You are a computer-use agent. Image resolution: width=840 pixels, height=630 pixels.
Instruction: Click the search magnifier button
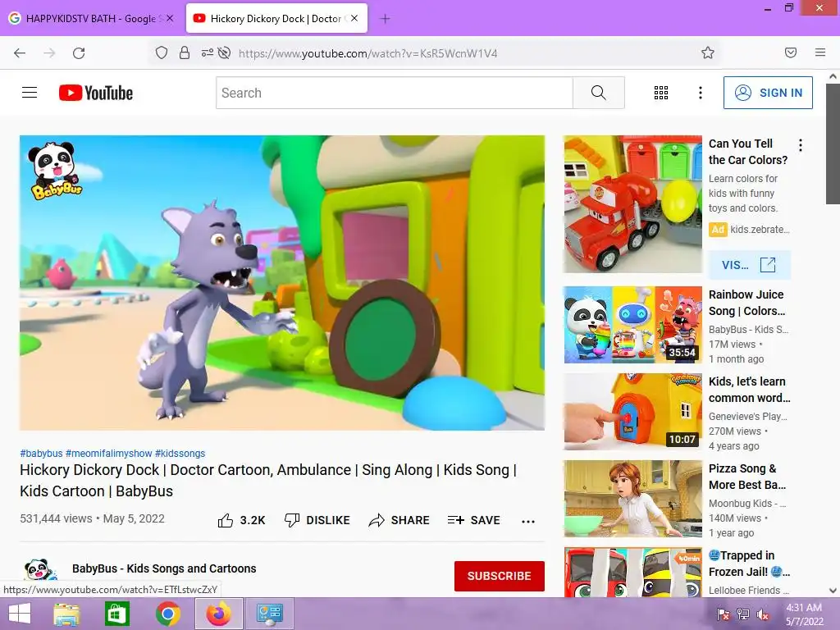(x=598, y=93)
